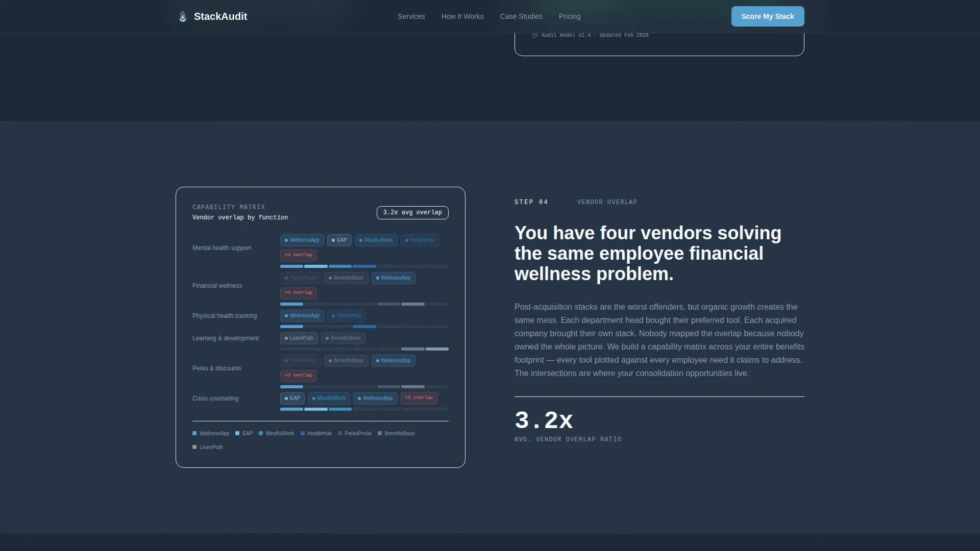Click the LearnPath legend square icon
980x551 pixels.
point(194,447)
